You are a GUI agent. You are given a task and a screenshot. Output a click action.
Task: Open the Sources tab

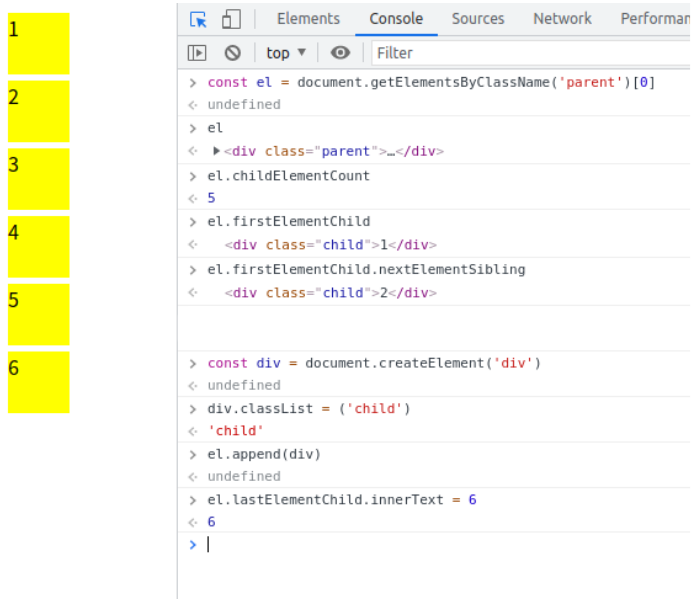point(478,19)
